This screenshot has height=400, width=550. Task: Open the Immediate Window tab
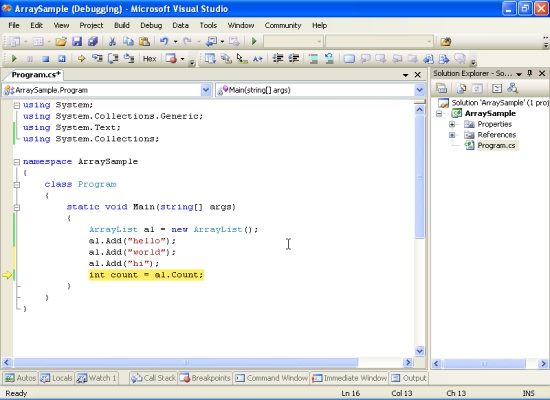tap(349, 378)
